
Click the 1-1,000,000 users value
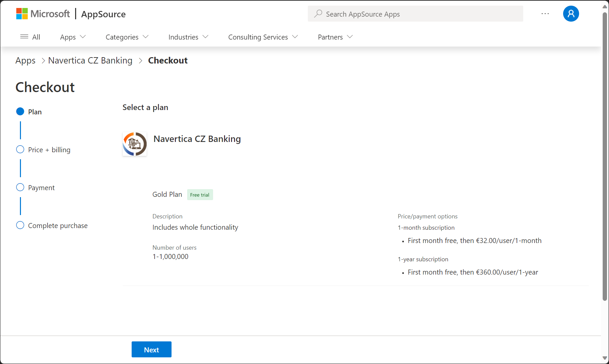pos(171,257)
